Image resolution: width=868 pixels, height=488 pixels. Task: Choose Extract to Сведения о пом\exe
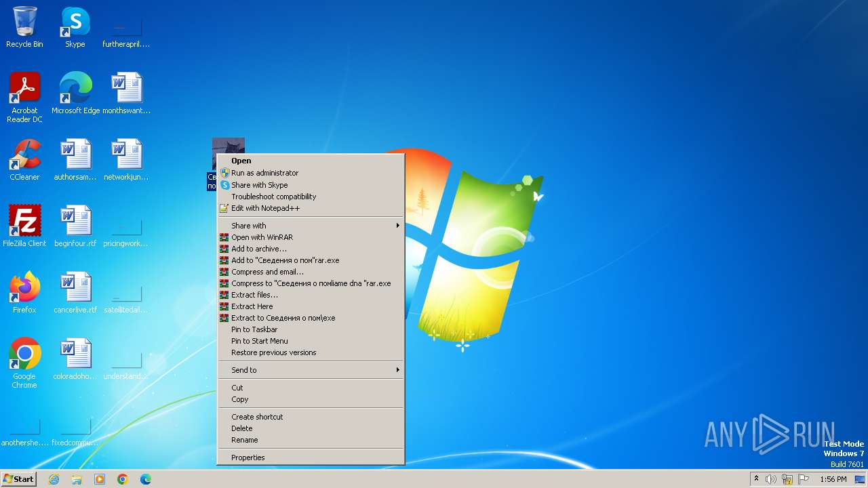click(x=311, y=318)
